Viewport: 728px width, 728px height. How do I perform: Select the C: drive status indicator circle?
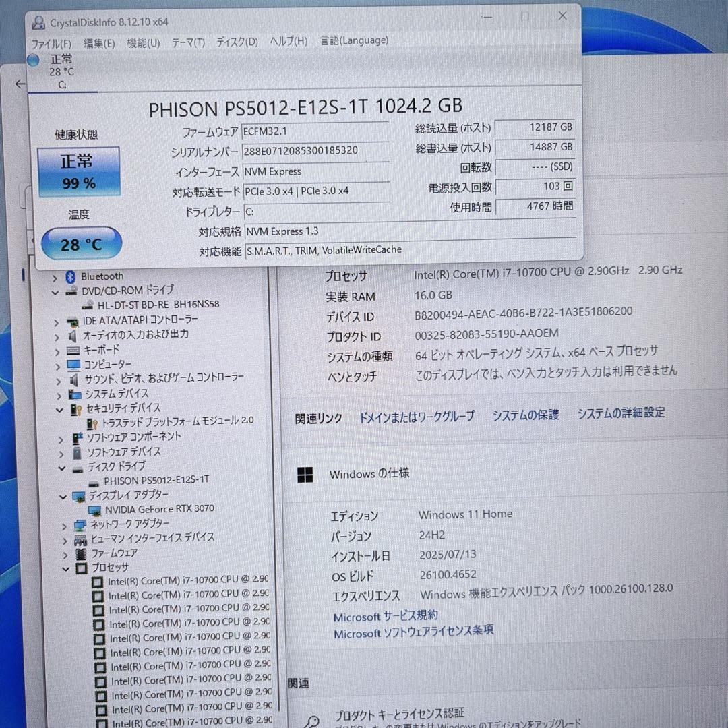pyautogui.click(x=34, y=61)
